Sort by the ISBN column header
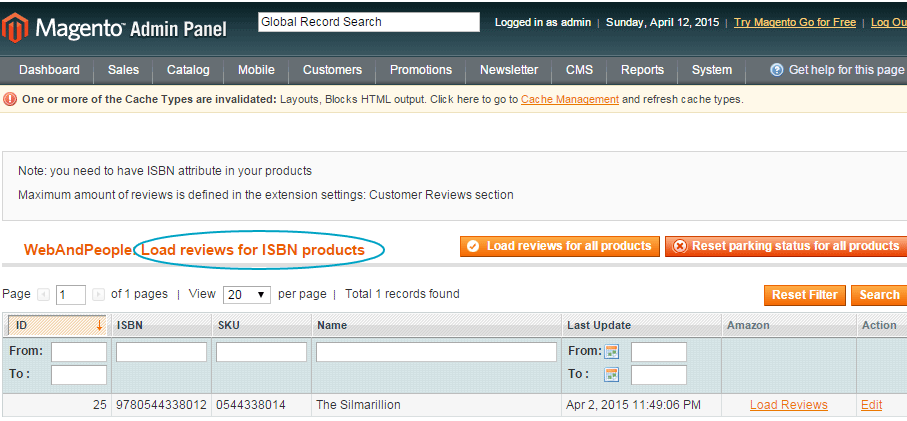The height and width of the screenshot is (421, 907). (130, 326)
